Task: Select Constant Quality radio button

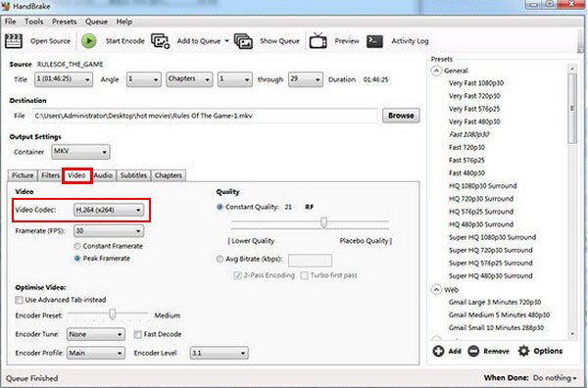Action: (220, 207)
